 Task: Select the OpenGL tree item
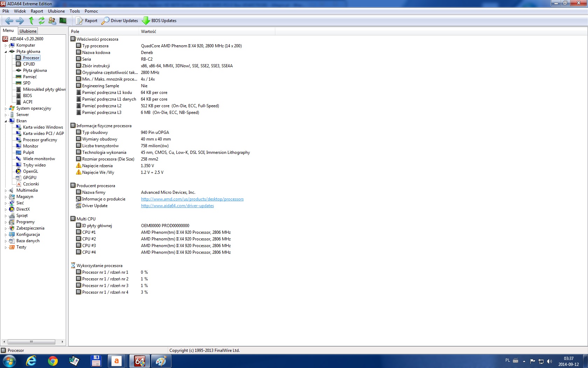click(30, 171)
